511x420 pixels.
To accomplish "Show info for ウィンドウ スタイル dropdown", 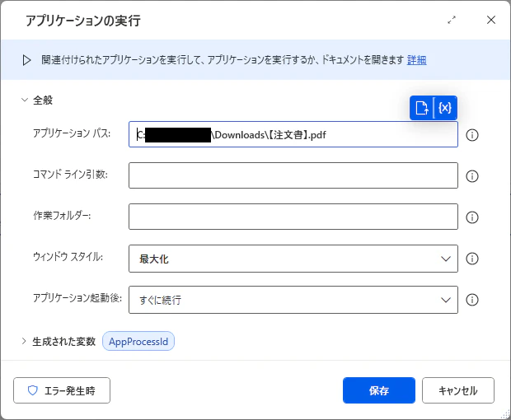I will 472,259.
